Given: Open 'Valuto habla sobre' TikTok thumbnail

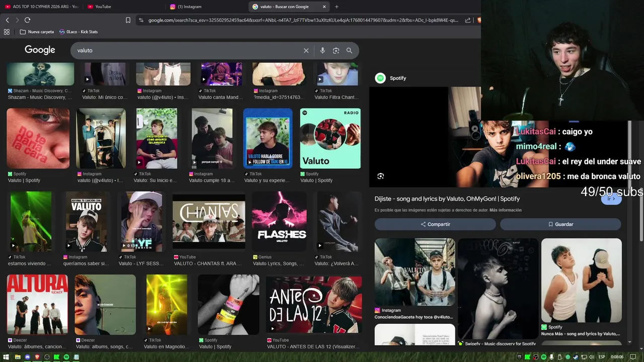Looking at the screenshot, I should (268, 138).
